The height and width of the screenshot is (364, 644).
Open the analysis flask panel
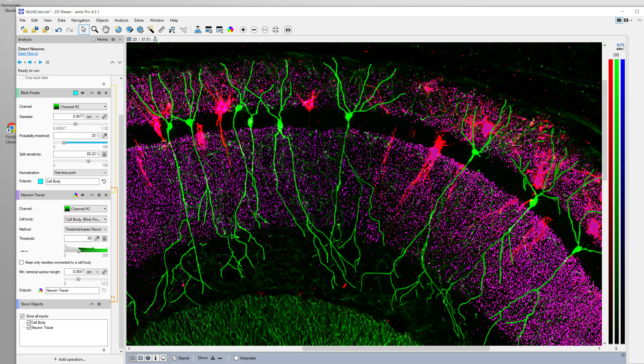point(198,30)
